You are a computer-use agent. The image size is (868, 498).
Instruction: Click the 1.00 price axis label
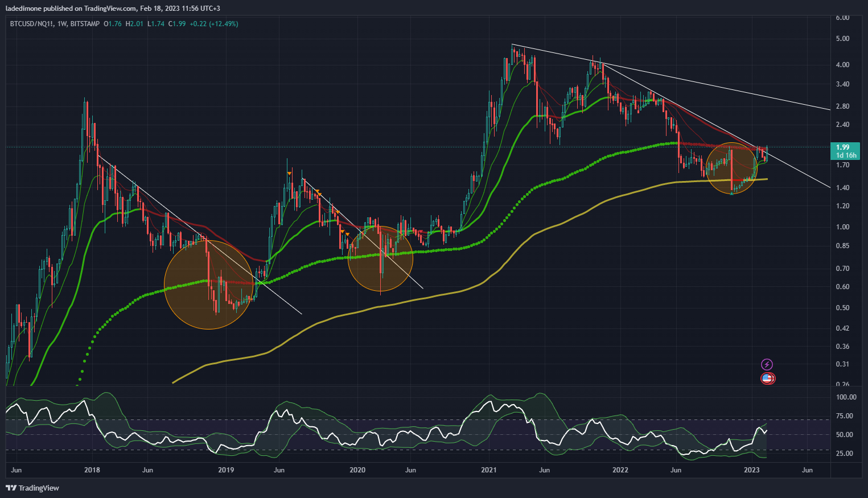click(842, 227)
